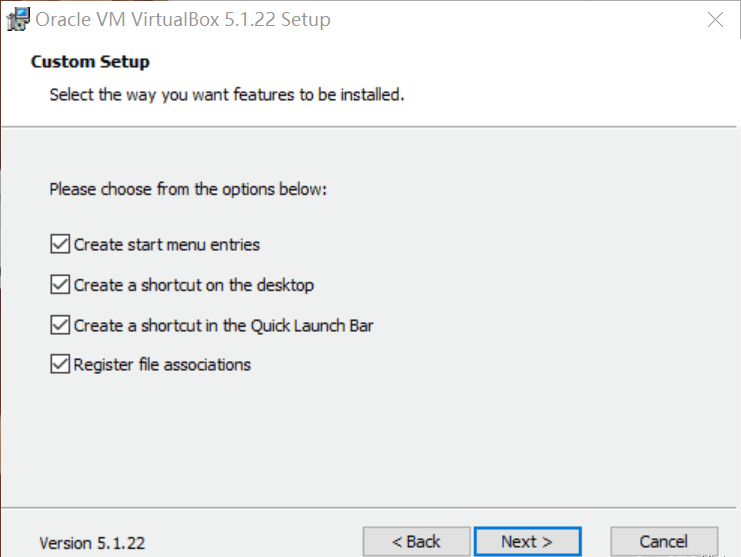
Task: Untick the Quick Launch Bar shortcut checkbox
Action: (60, 325)
